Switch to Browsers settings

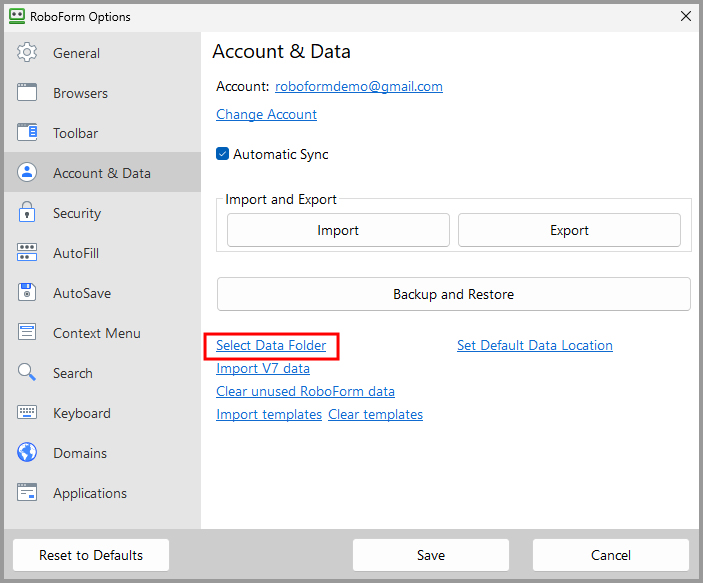click(x=103, y=92)
